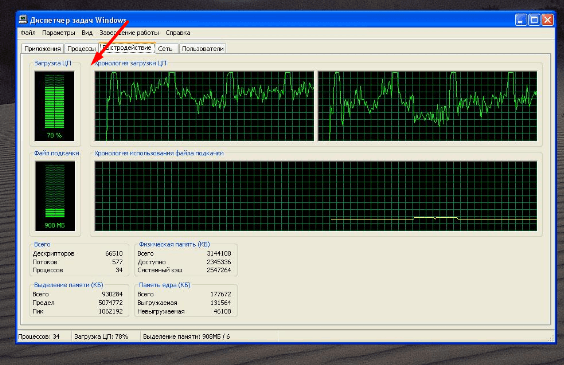
Task: Click the first CPU usage history graph
Action: (x=204, y=106)
